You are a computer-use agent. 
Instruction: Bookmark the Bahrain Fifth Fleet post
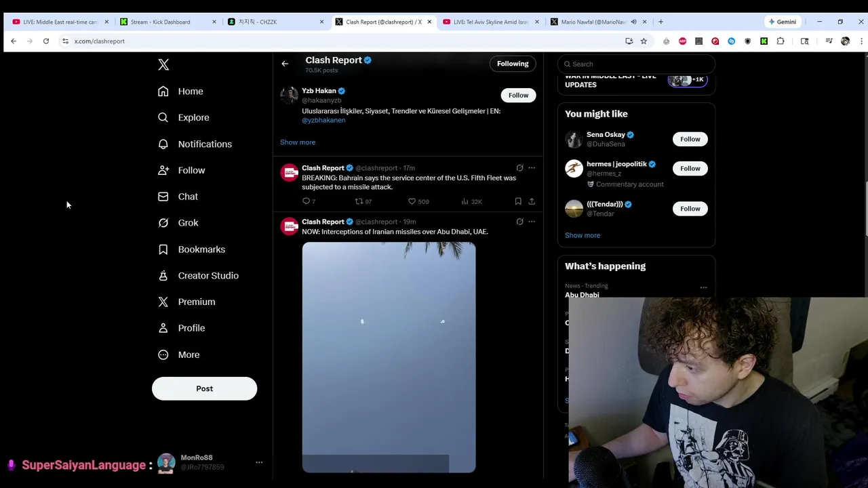(x=518, y=201)
